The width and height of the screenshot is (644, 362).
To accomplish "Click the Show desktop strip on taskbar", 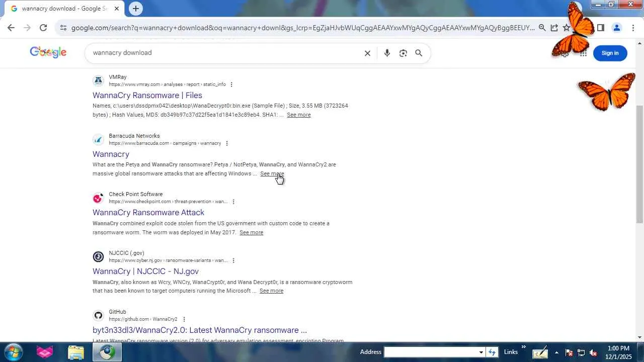I will pyautogui.click(x=640, y=352).
